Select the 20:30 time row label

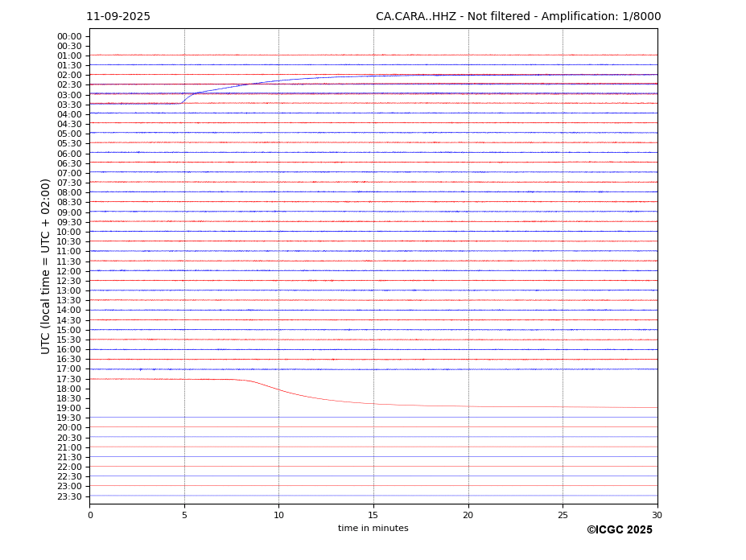point(69,438)
